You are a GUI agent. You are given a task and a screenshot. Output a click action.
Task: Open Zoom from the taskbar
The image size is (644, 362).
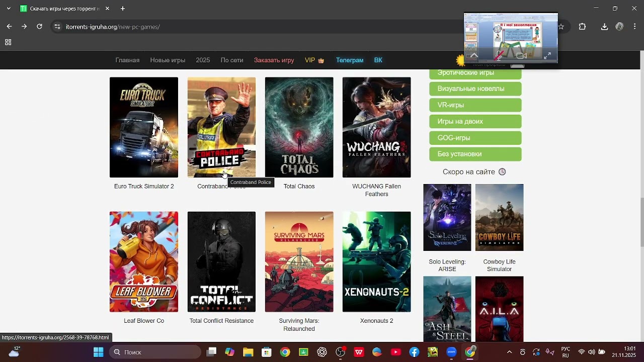coord(451,352)
